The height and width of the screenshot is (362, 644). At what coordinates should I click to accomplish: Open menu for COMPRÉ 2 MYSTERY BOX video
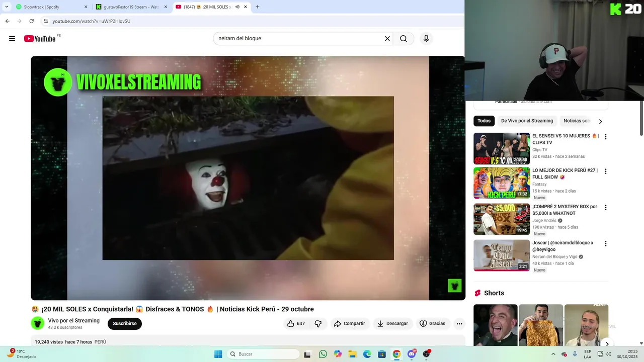(606, 208)
